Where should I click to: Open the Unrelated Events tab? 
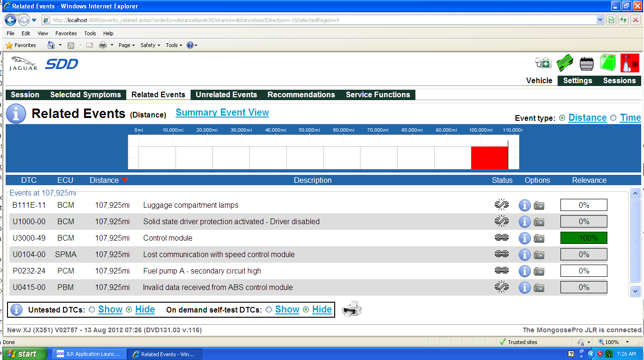coord(226,94)
